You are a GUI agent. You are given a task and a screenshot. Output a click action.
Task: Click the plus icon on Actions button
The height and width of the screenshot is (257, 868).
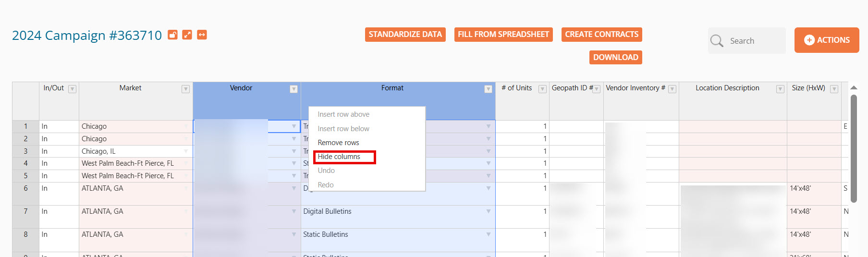(x=809, y=40)
